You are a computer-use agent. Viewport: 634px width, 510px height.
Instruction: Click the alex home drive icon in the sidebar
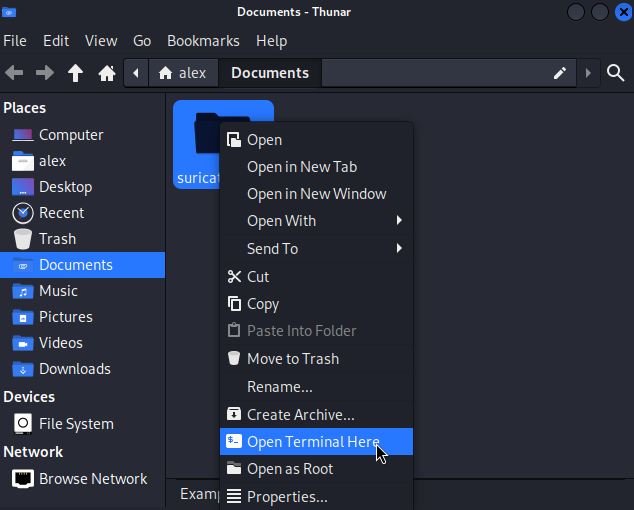pos(23,161)
